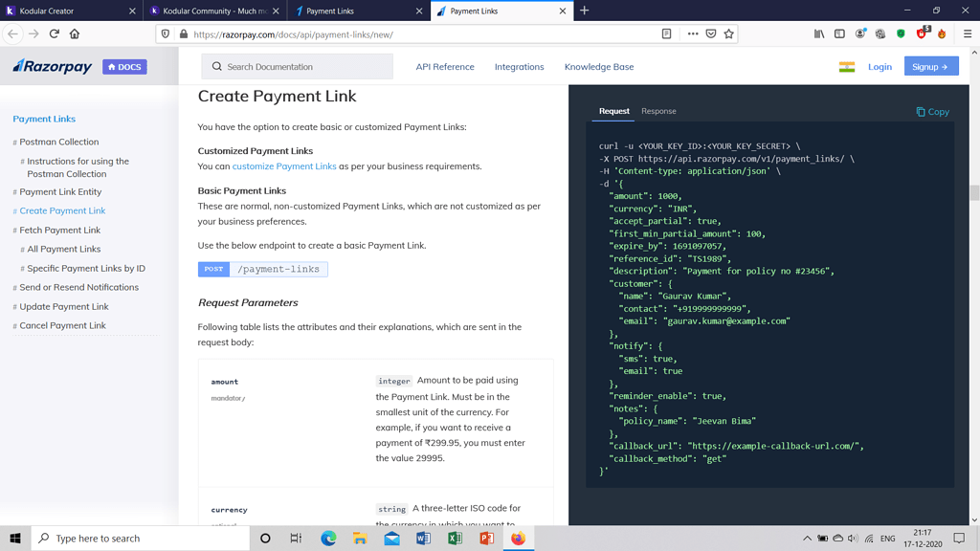Open Send or Resend Notifications

78,287
